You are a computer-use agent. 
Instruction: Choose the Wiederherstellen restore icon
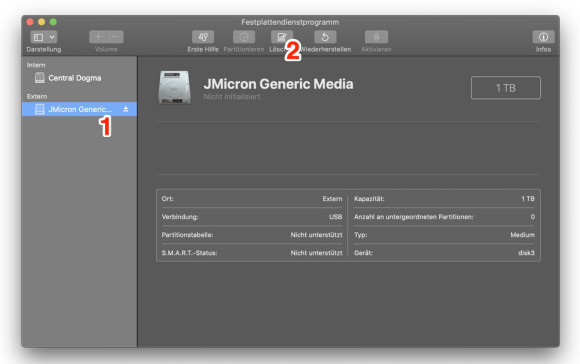click(x=325, y=37)
